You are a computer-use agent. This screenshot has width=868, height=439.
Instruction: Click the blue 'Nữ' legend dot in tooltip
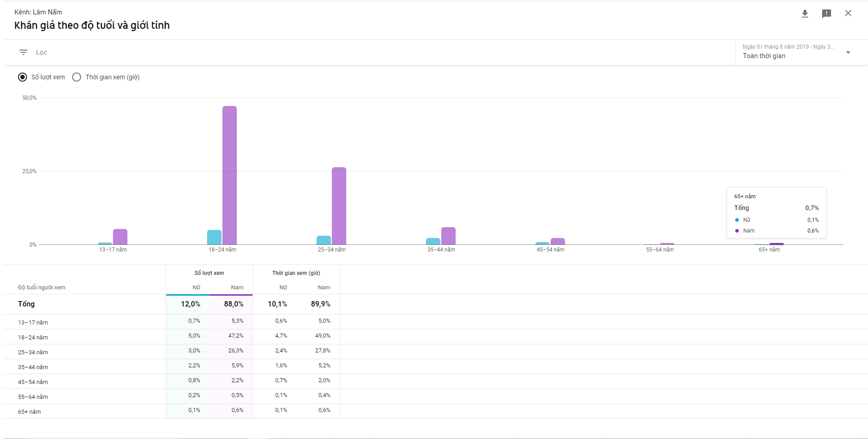pyautogui.click(x=737, y=220)
